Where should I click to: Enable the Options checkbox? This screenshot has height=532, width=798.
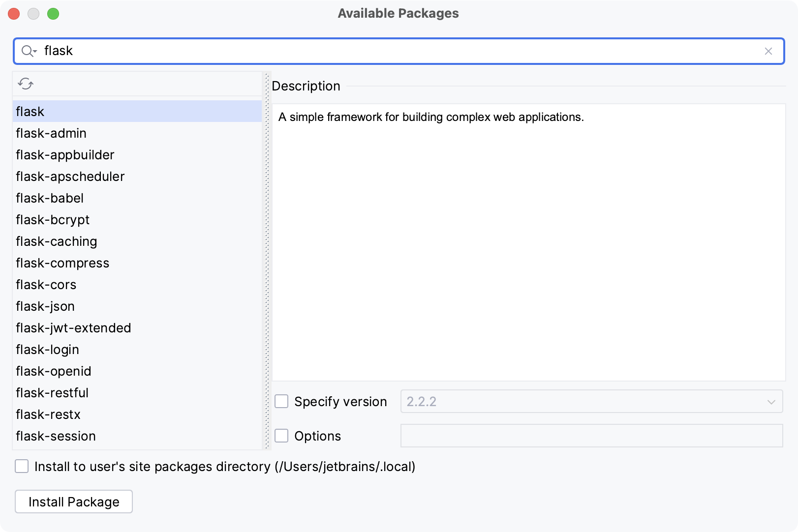pos(281,436)
